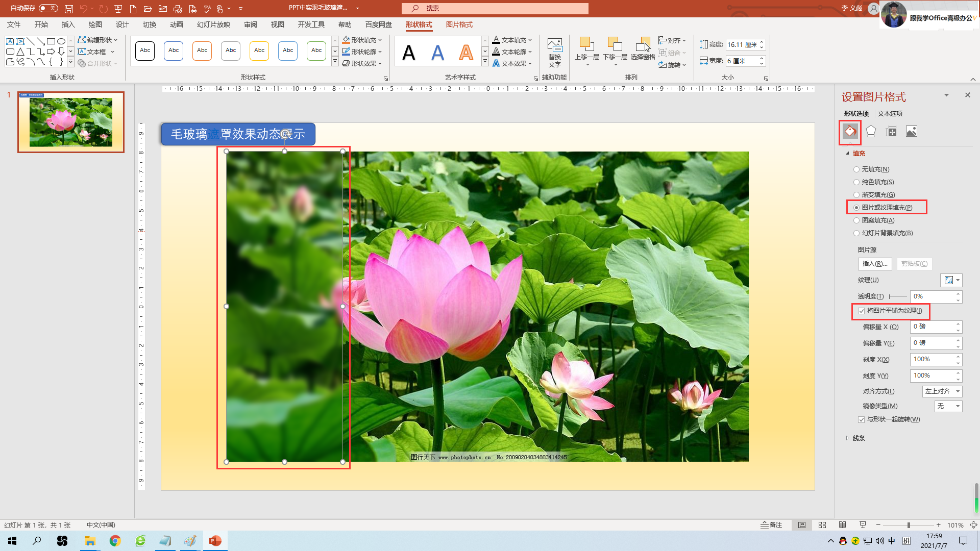Select the 图片或纹理填充 radio button

point(856,208)
